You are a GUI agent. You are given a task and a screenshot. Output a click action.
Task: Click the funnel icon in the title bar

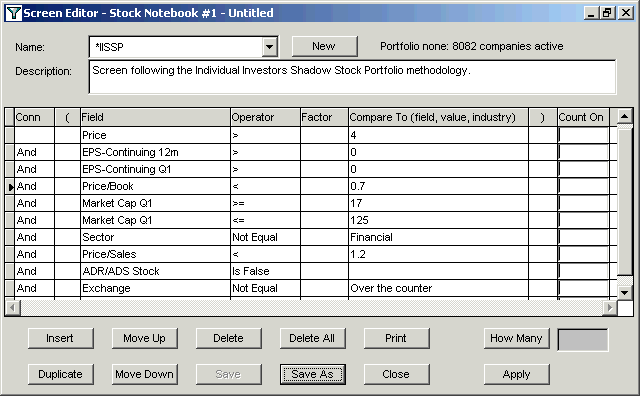click(13, 13)
